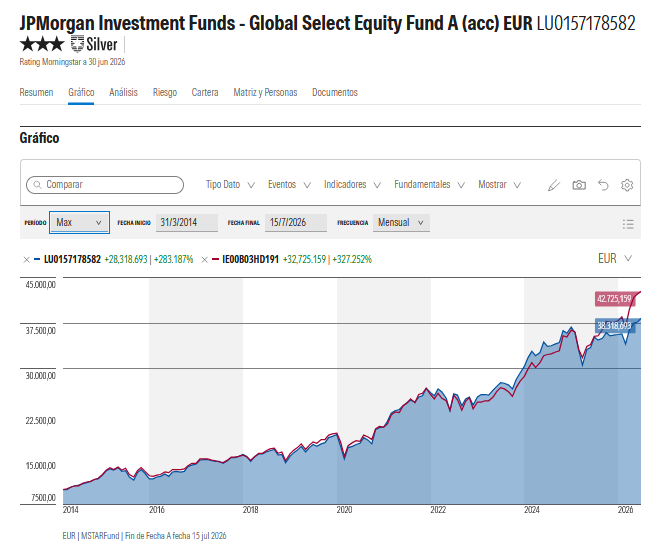The height and width of the screenshot is (553, 655).
Task: Click the Comparar search field
Action: [x=105, y=185]
